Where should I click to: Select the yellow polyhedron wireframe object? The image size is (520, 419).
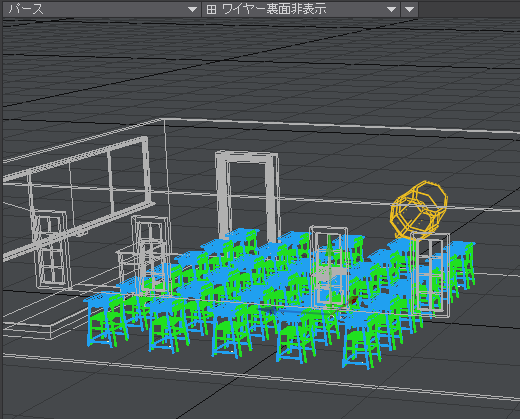click(x=419, y=209)
